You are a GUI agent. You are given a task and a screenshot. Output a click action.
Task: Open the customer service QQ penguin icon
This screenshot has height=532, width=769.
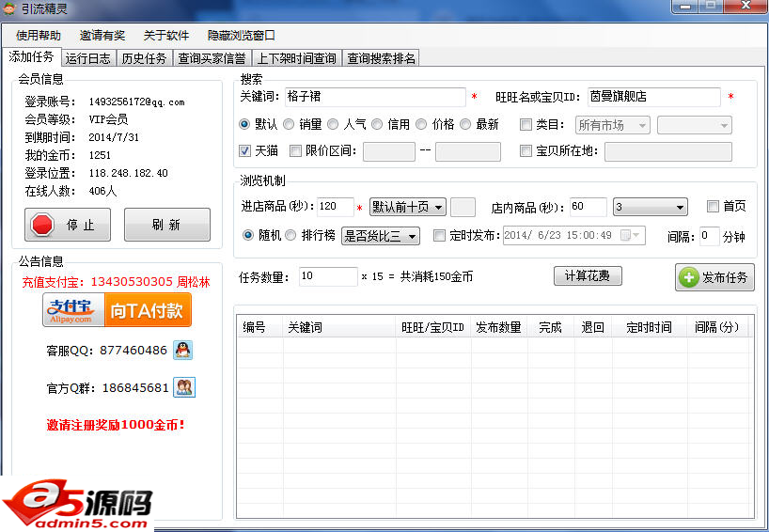tap(183, 351)
